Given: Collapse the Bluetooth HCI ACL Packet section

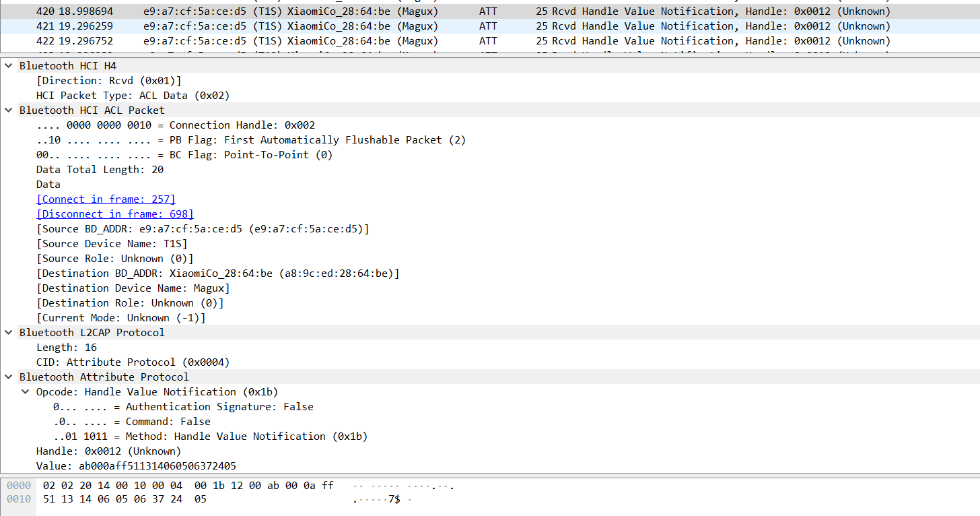Looking at the screenshot, I should 8,110.
